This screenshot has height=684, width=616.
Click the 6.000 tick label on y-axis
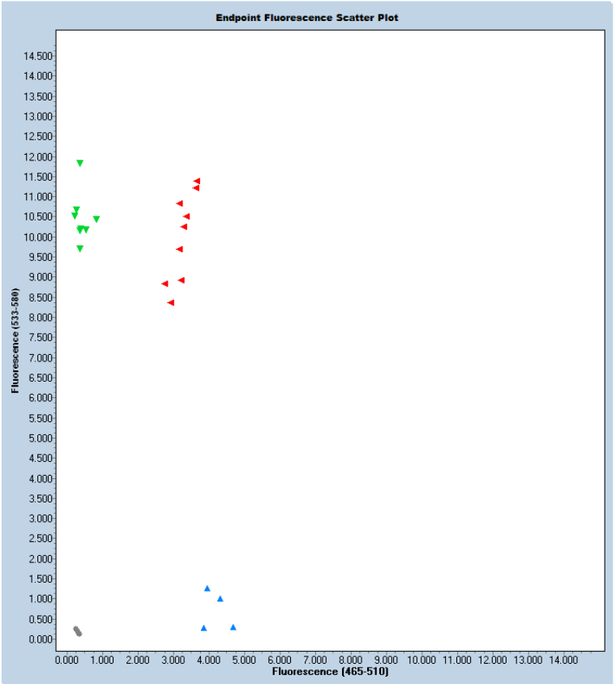click(x=39, y=398)
